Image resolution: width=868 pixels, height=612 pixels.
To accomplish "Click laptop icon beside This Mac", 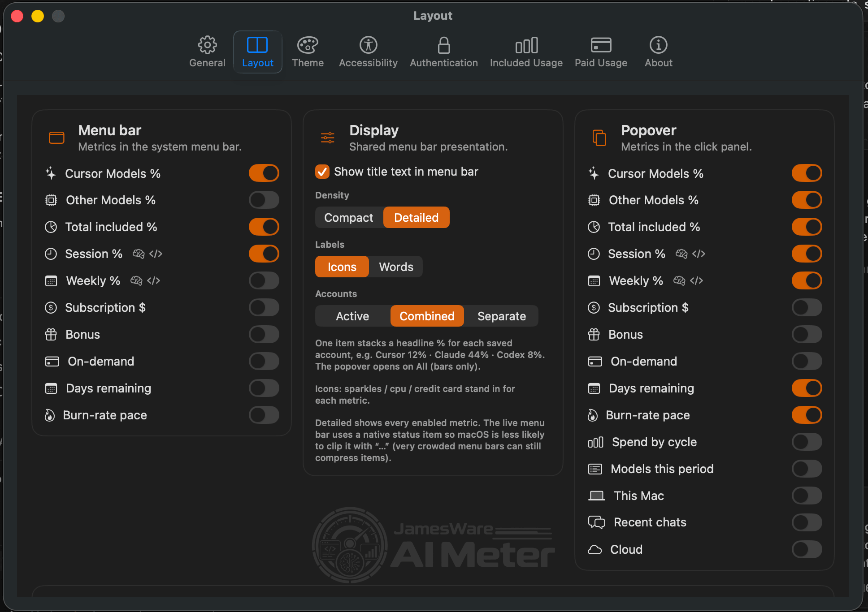I will (x=597, y=496).
